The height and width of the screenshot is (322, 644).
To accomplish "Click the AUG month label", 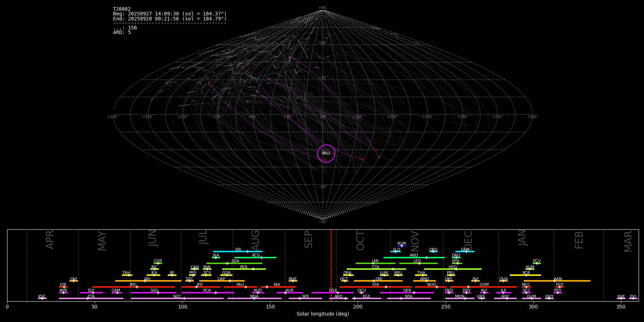I will tap(255, 240).
